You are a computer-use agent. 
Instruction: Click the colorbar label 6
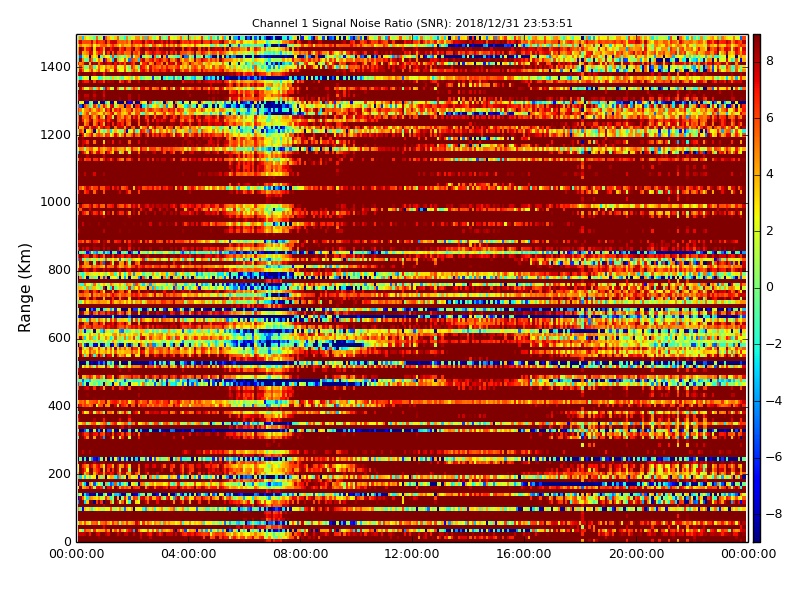(770, 118)
